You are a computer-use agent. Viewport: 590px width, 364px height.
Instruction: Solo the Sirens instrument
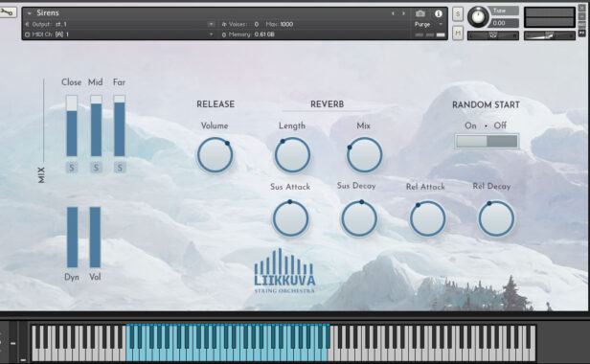click(458, 14)
